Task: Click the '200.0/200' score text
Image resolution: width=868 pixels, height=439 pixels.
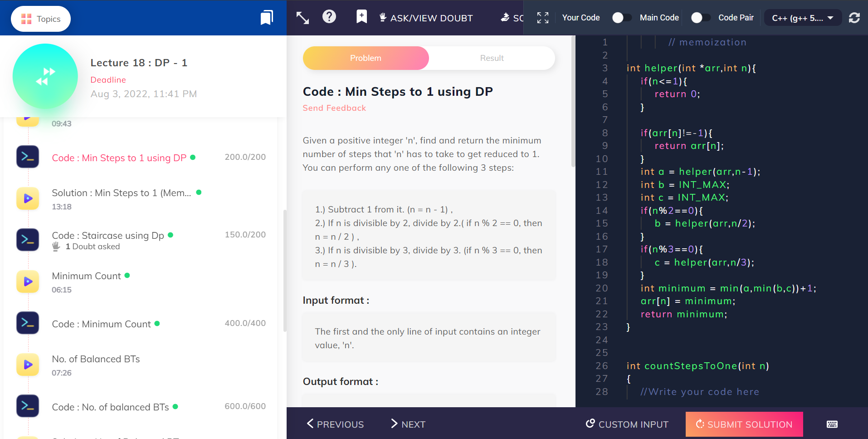Action: point(245,157)
